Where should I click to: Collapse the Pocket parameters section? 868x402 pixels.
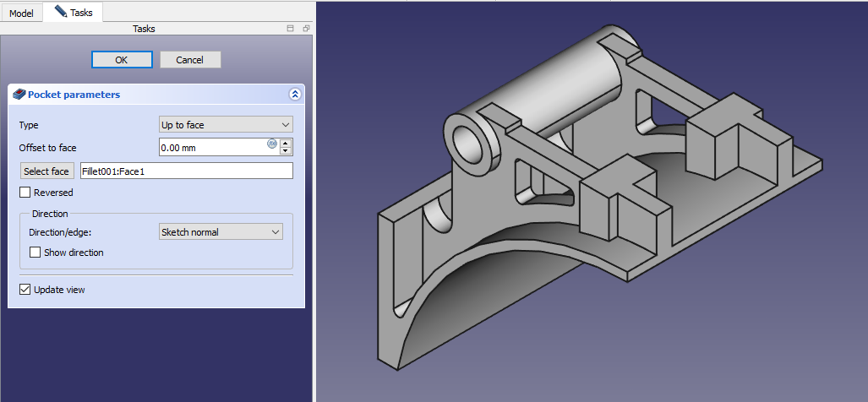pos(294,95)
